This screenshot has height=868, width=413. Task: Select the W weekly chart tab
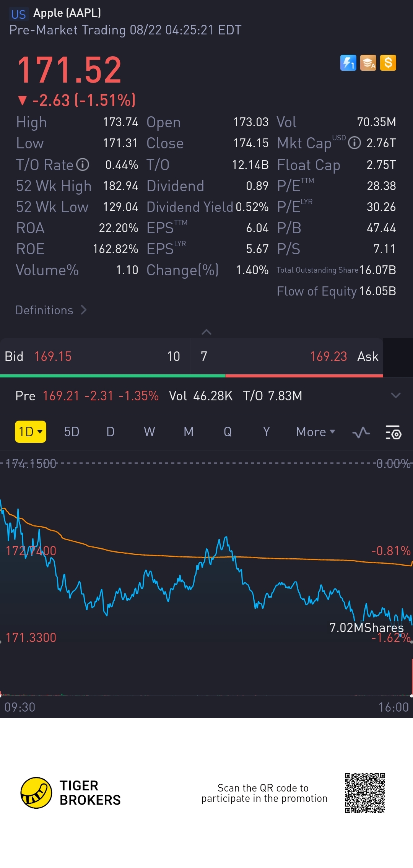point(149,432)
